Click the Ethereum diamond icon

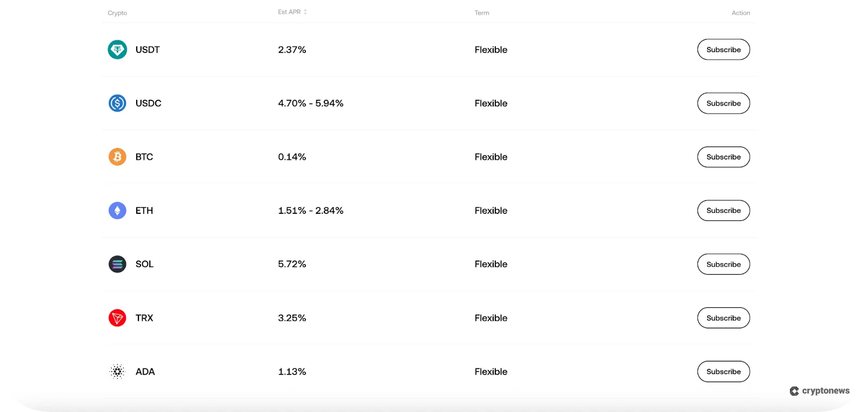point(117,211)
